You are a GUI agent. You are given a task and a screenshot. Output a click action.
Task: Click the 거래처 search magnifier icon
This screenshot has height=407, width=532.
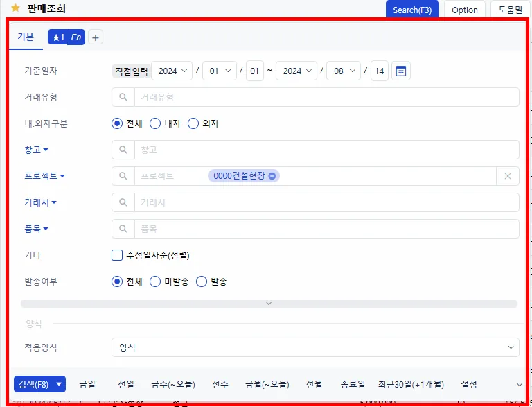(x=123, y=202)
